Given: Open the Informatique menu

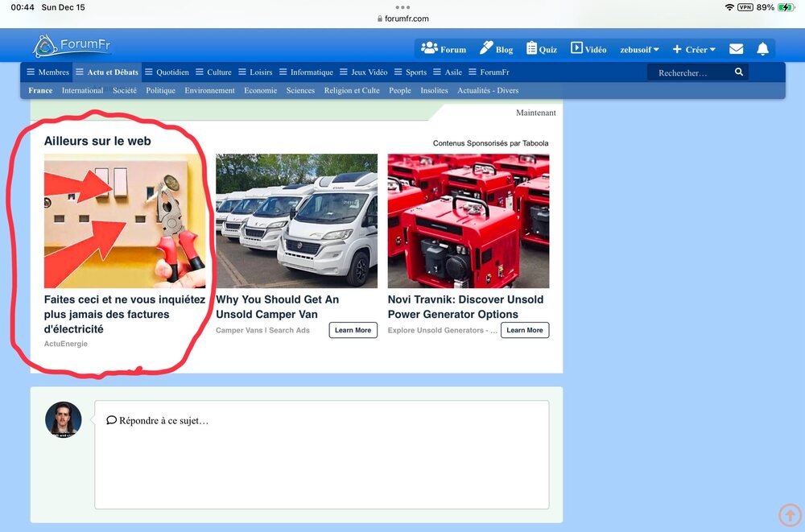Looking at the screenshot, I should (x=306, y=72).
